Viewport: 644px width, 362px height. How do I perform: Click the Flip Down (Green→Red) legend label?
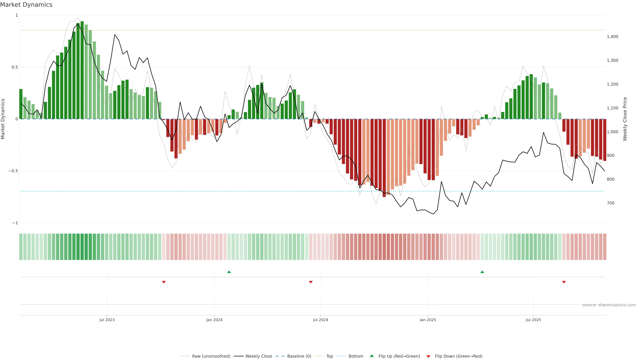pos(459,356)
